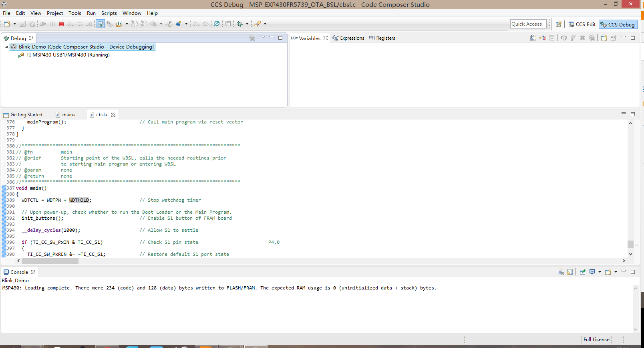Click Remove All Terminated Launches icon

pos(252,38)
